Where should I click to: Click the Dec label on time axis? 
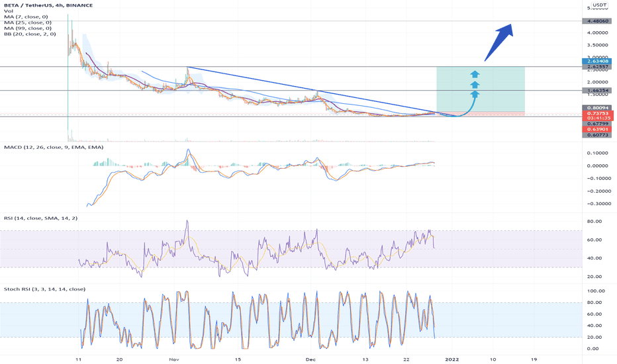tap(311, 359)
